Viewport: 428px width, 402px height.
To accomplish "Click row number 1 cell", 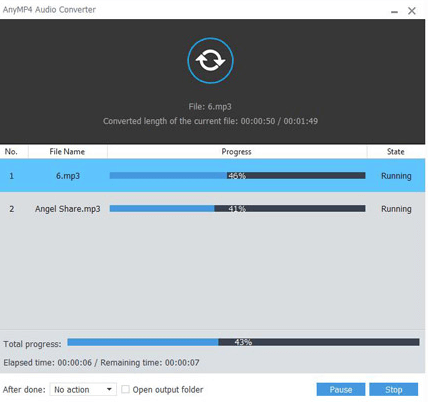I will [12, 176].
